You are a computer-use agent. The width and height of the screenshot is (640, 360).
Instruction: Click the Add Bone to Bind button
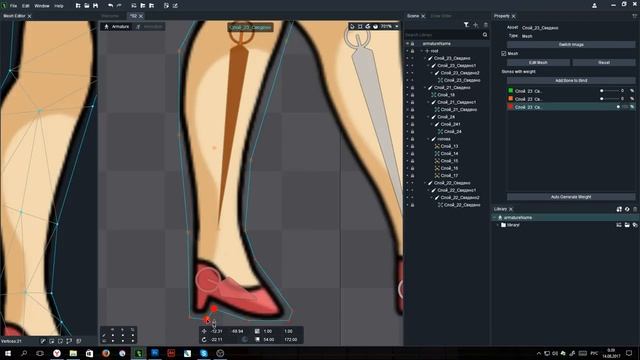[x=571, y=80]
